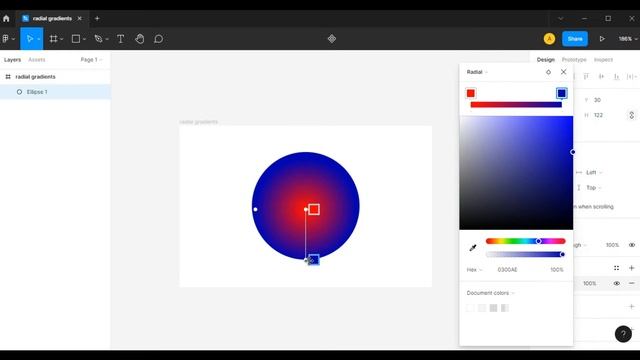Click the distribute spacing alignment icon
The height and width of the screenshot is (360, 640).
click(631, 76)
